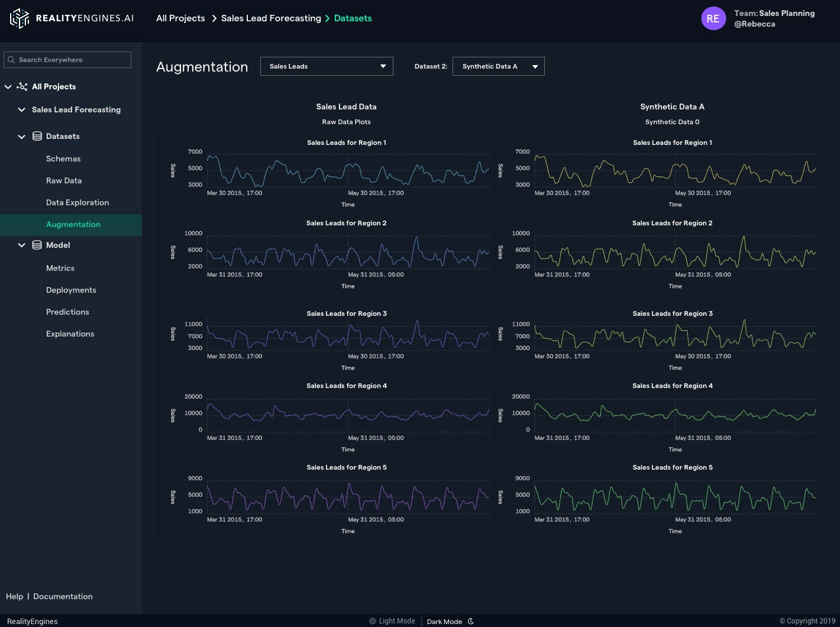Navigate to All Projects breadcrumb
This screenshot has width=840, height=627.
pyautogui.click(x=180, y=18)
